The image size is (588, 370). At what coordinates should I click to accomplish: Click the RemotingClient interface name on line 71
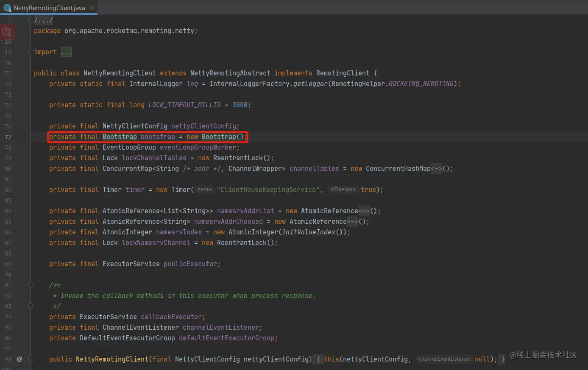tap(343, 73)
